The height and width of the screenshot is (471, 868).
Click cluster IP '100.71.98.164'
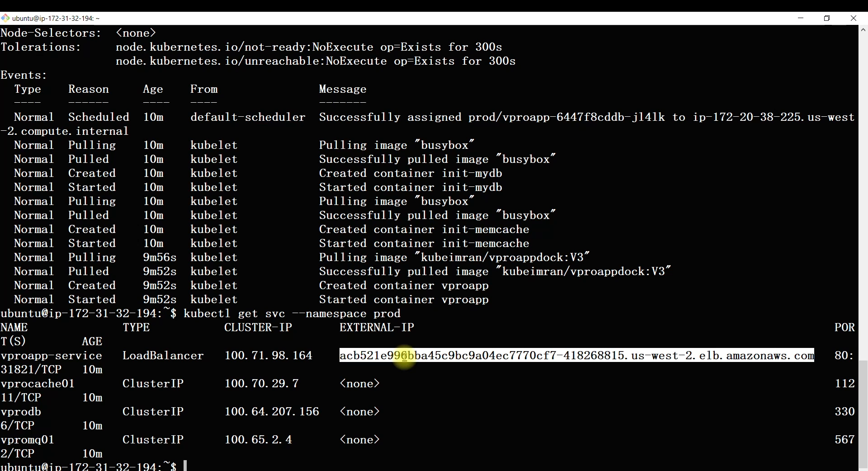click(x=269, y=356)
